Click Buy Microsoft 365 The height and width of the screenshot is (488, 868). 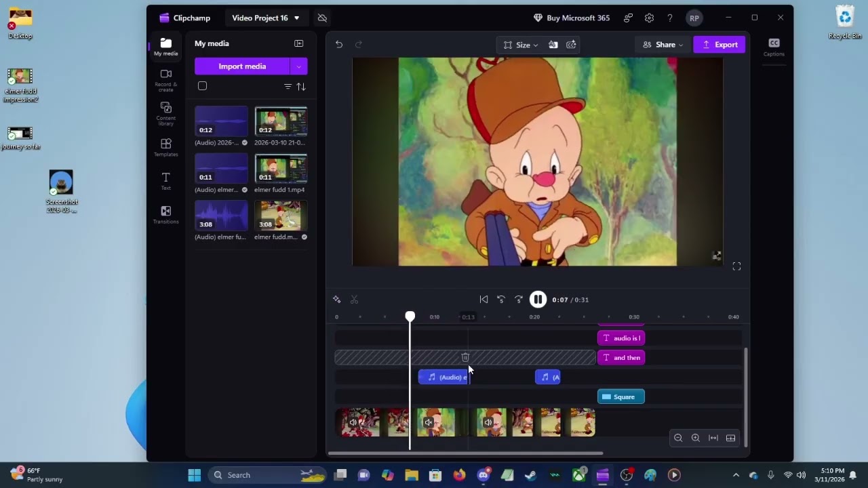coord(572,18)
